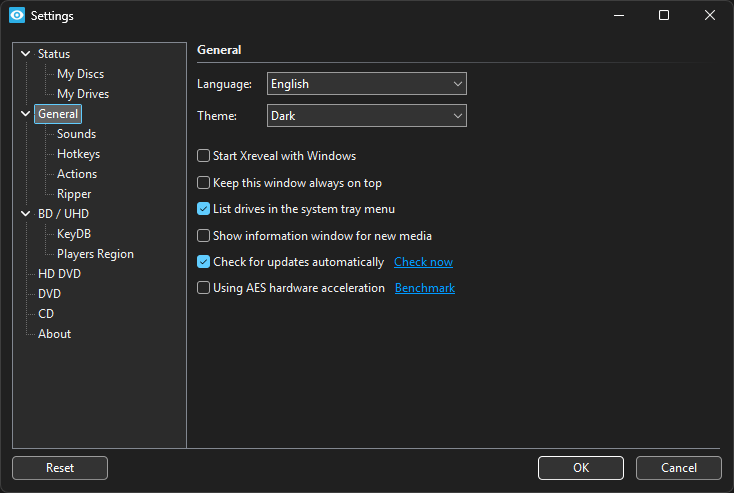The height and width of the screenshot is (493, 734).
Task: Open the Benchmark link
Action: [425, 288]
